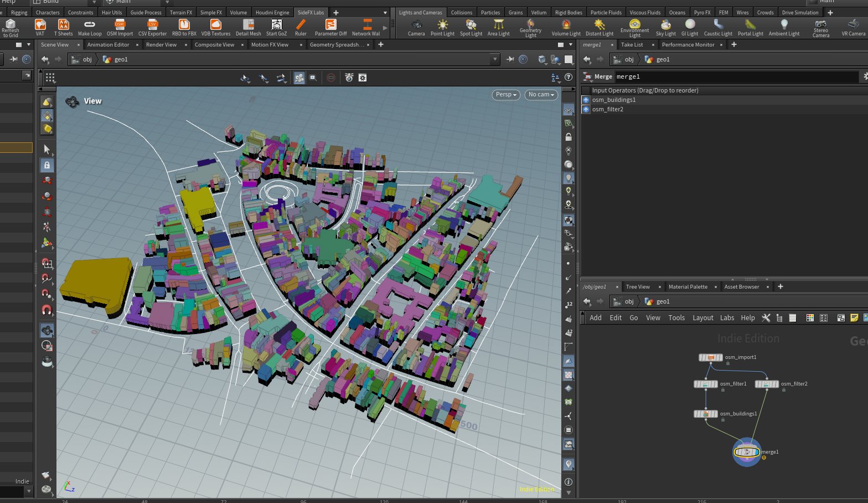Open the Material Palette tab
868x503 pixels.
688,287
